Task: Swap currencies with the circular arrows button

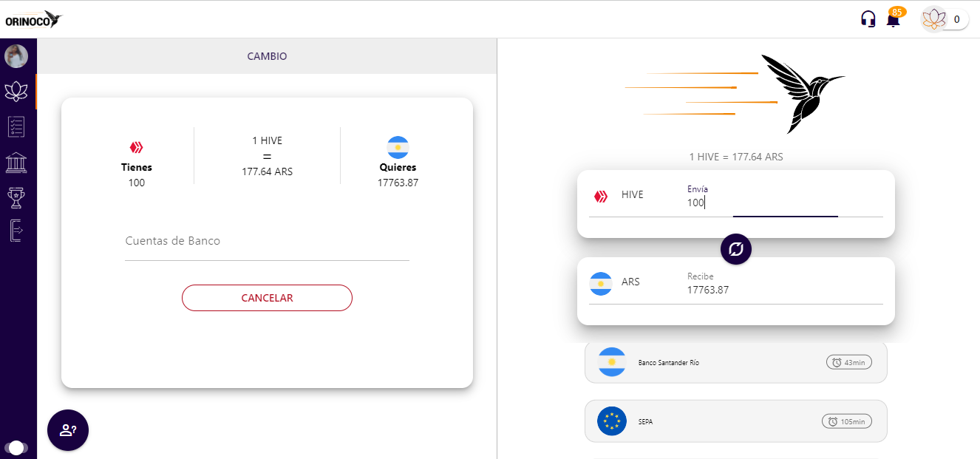Action: [735, 249]
